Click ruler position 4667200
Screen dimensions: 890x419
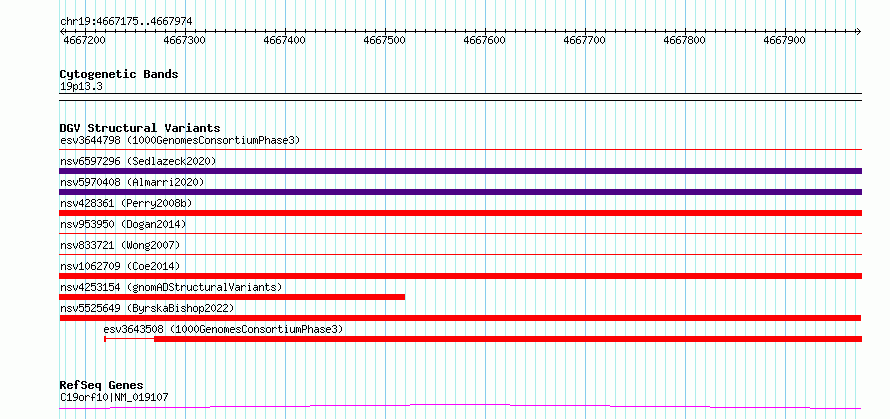tap(85, 40)
